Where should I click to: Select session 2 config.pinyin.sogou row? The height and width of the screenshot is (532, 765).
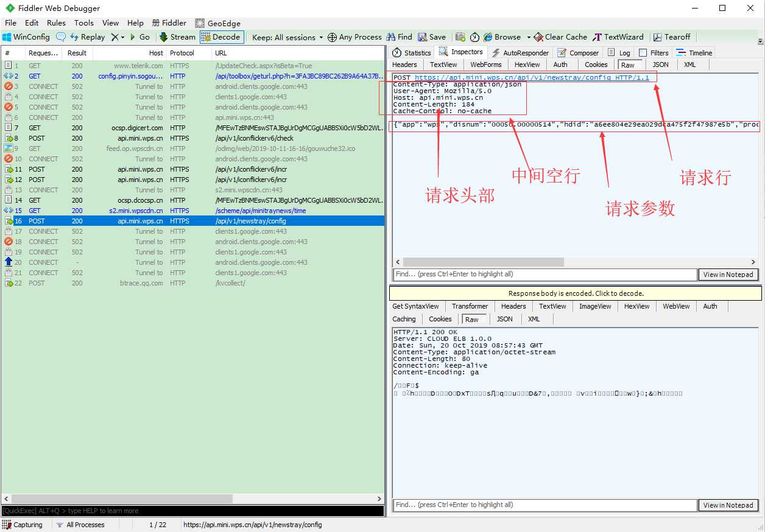click(192, 76)
